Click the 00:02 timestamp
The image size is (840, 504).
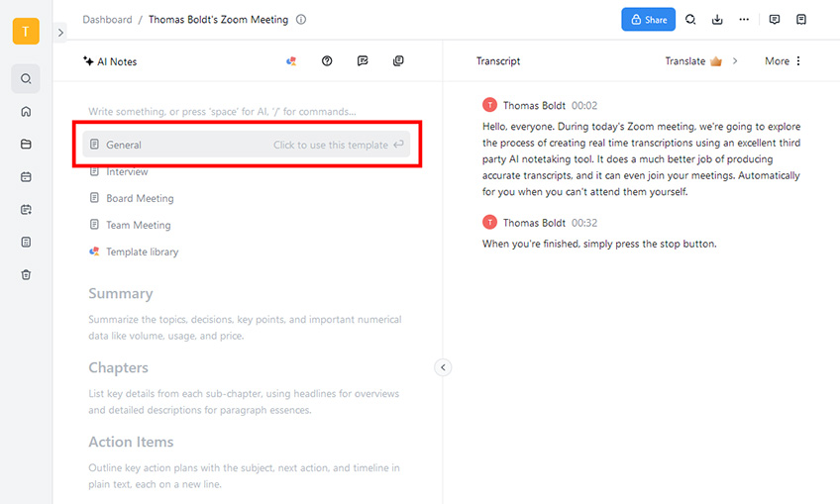coord(584,106)
